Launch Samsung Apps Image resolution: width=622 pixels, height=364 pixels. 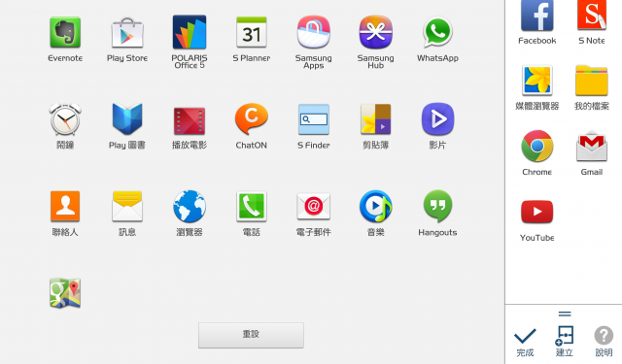click(x=313, y=32)
